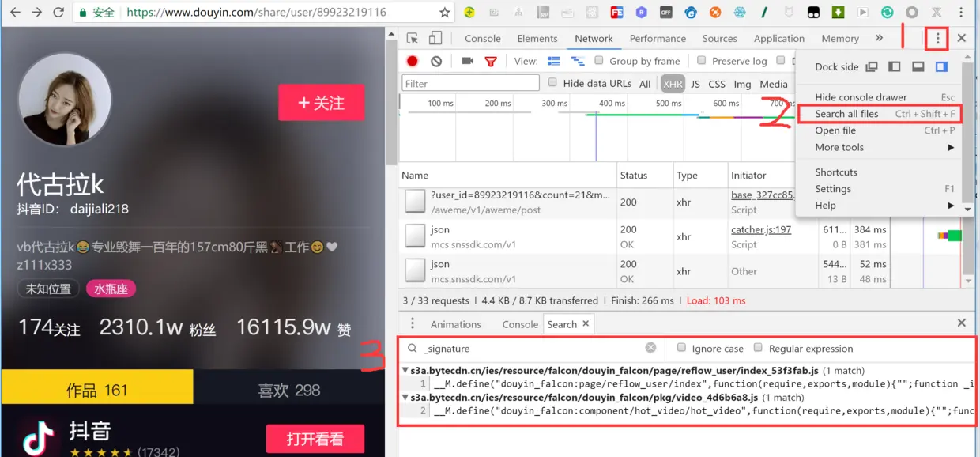980x457 pixels.
Task: Dock DevTools to left side icon
Action: 895,67
